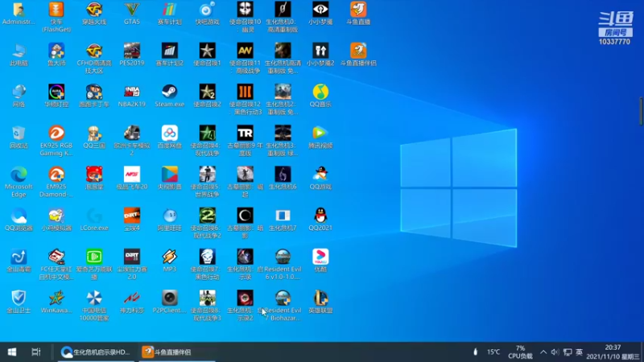Open the 优酷 Youku shortcut
This screenshot has height=362, width=644.
[x=320, y=260]
